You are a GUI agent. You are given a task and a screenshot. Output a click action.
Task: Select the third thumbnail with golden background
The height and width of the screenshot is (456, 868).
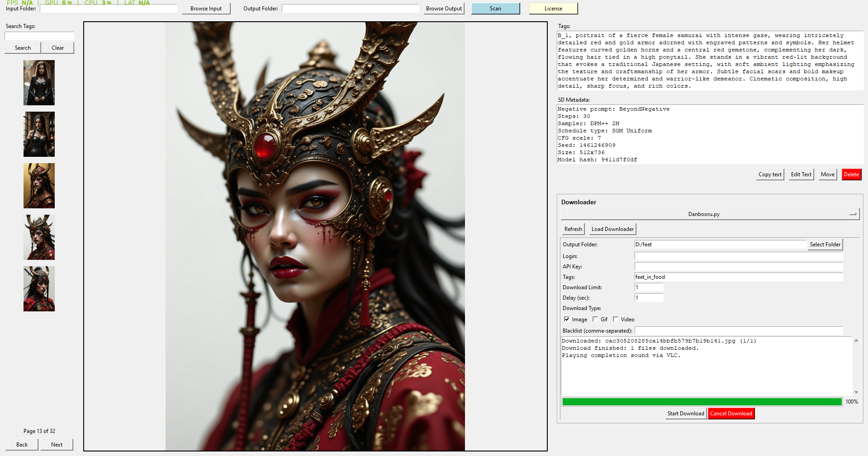point(39,186)
